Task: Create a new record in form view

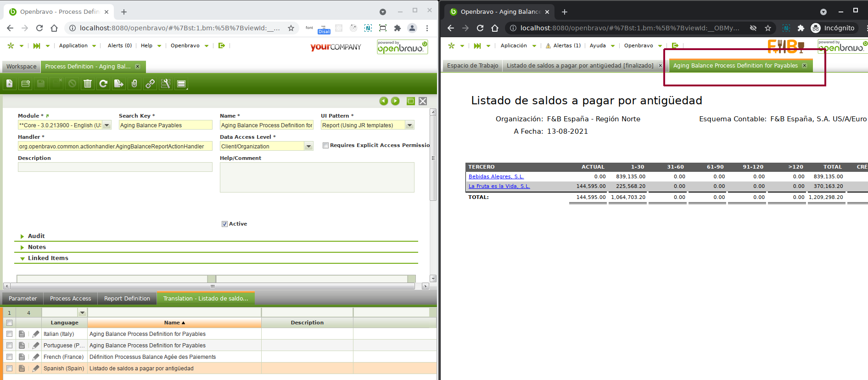Action: [10, 84]
